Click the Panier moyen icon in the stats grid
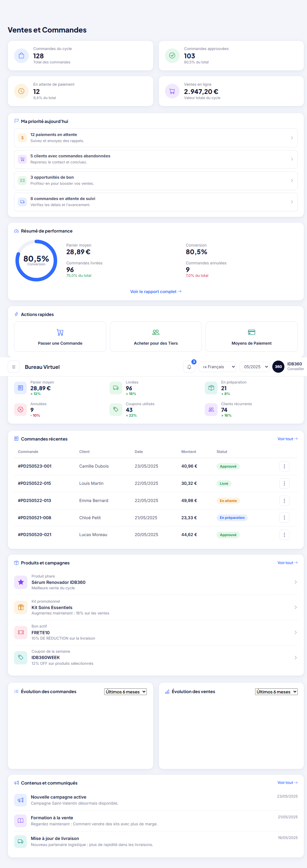The width and height of the screenshot is (307, 868). click(x=21, y=388)
